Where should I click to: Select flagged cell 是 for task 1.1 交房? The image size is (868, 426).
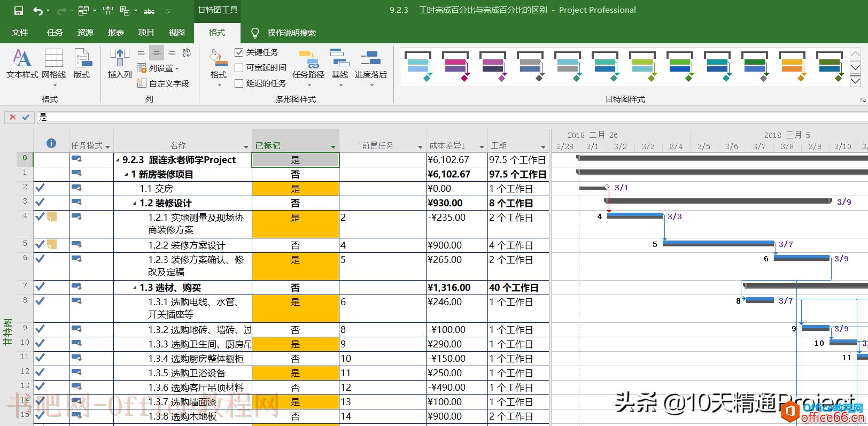click(296, 189)
